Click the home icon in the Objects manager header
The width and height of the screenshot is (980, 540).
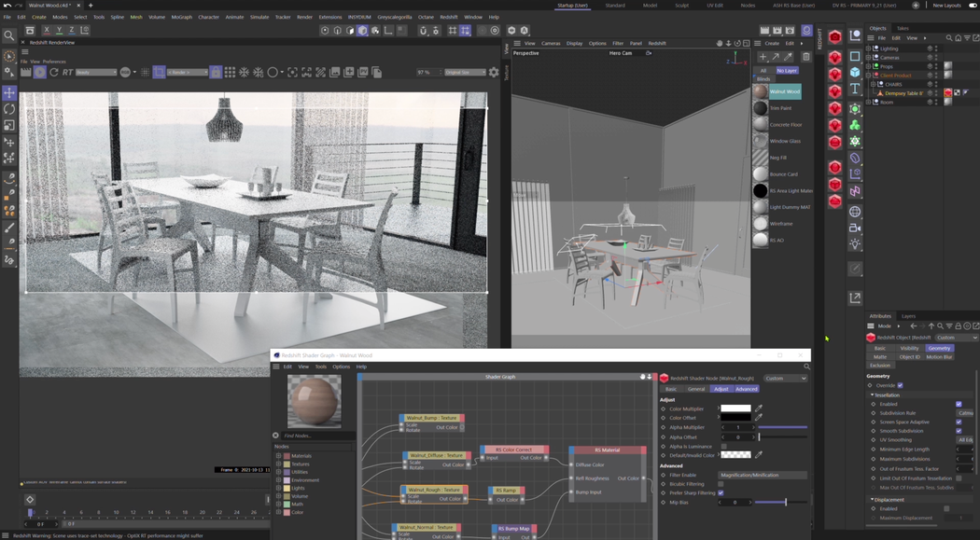point(959,38)
